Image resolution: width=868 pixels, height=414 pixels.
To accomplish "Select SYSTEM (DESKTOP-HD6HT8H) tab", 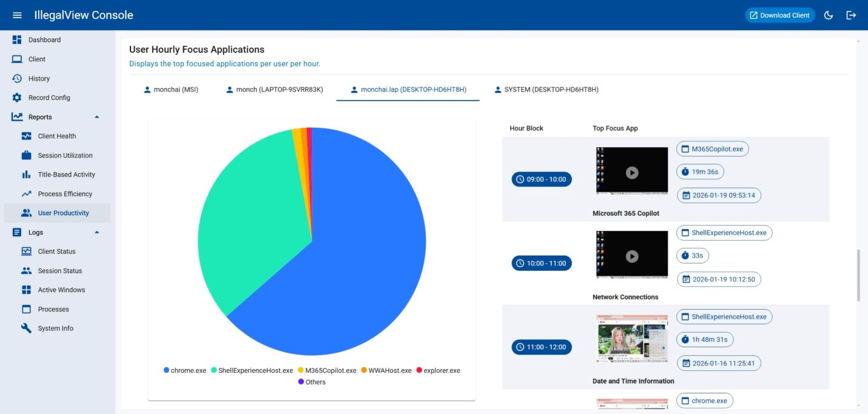I will click(x=546, y=90).
